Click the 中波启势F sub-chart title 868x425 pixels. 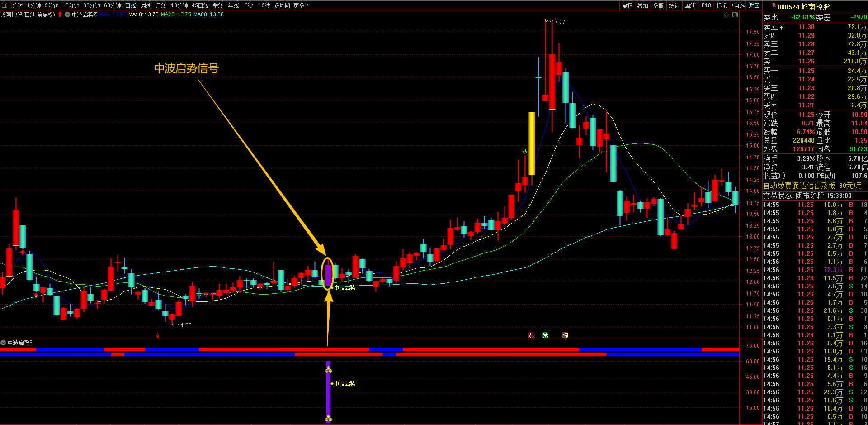pyautogui.click(x=19, y=343)
